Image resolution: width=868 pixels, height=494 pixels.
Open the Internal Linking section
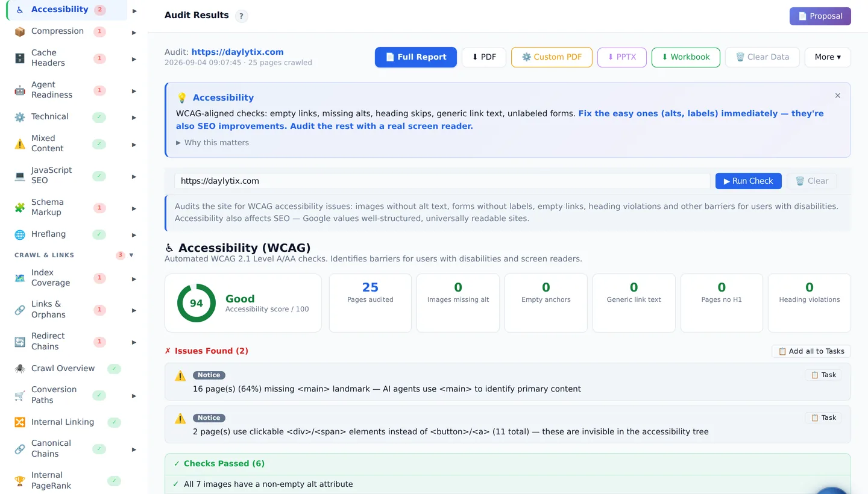[63, 422]
